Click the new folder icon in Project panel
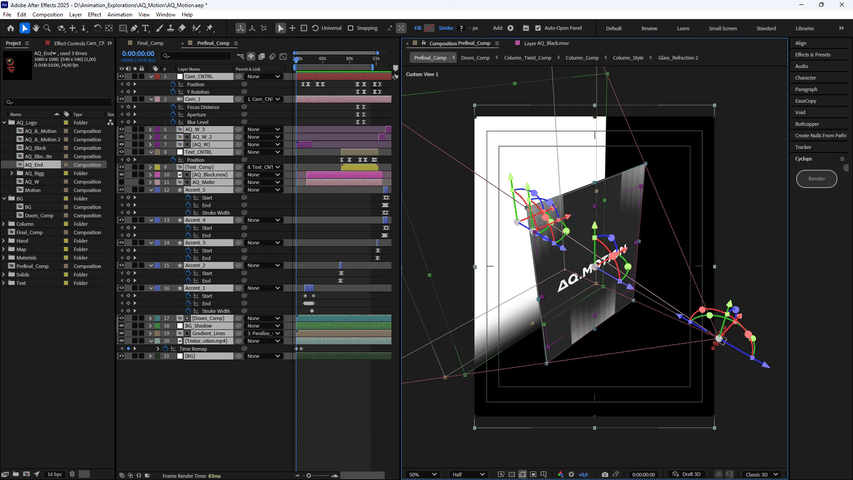This screenshot has height=480, width=853. [x=16, y=475]
